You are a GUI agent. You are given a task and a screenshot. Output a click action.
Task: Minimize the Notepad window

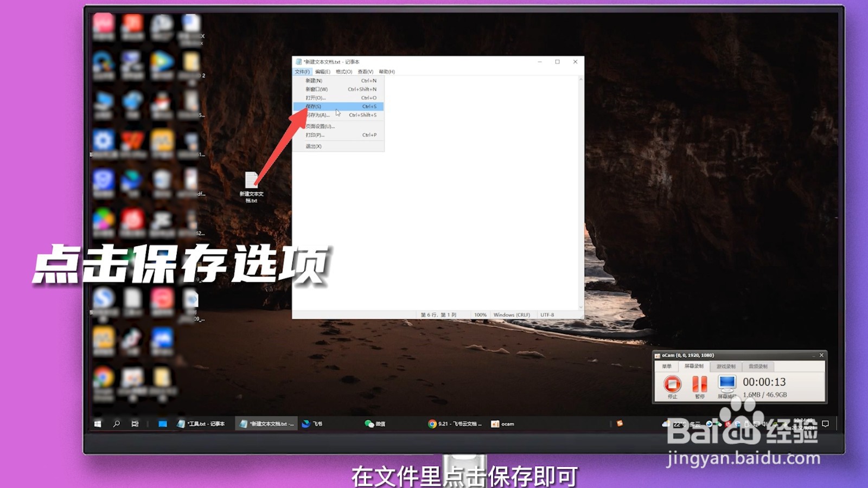point(540,62)
